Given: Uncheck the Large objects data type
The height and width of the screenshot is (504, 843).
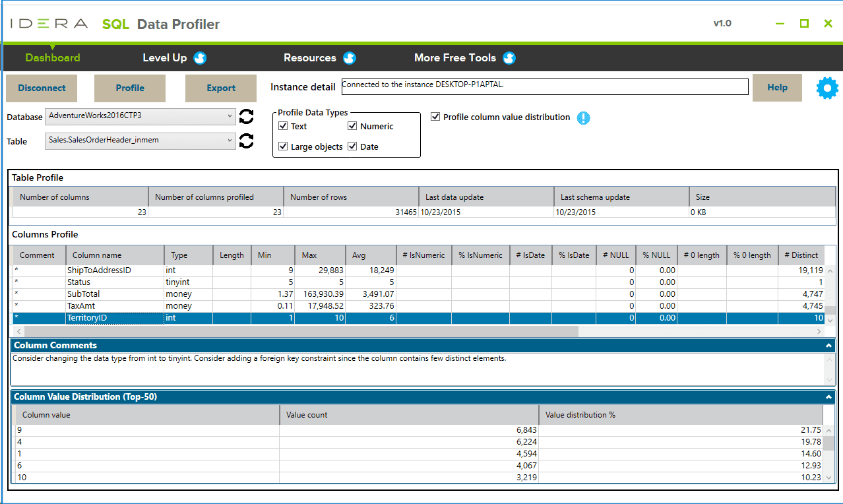Looking at the screenshot, I should click(283, 146).
